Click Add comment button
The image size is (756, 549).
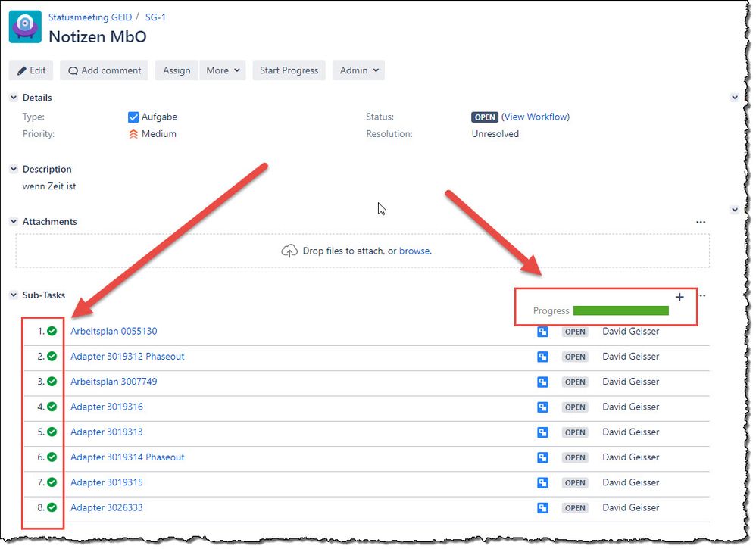(x=104, y=70)
